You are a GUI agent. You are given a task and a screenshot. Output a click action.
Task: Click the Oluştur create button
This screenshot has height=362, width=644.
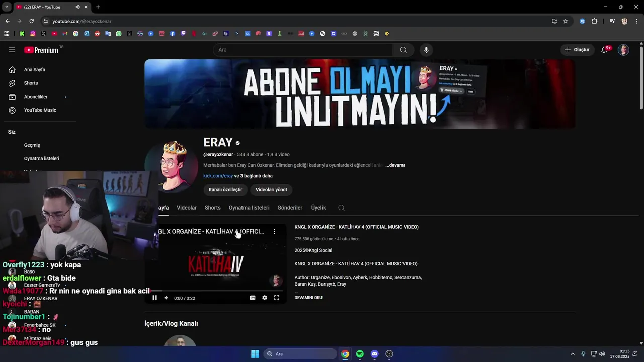click(577, 50)
